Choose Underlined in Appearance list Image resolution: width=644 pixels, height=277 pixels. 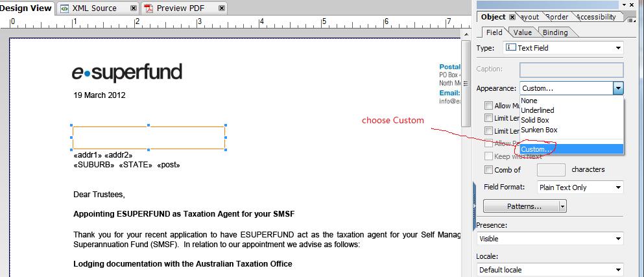[572, 110]
